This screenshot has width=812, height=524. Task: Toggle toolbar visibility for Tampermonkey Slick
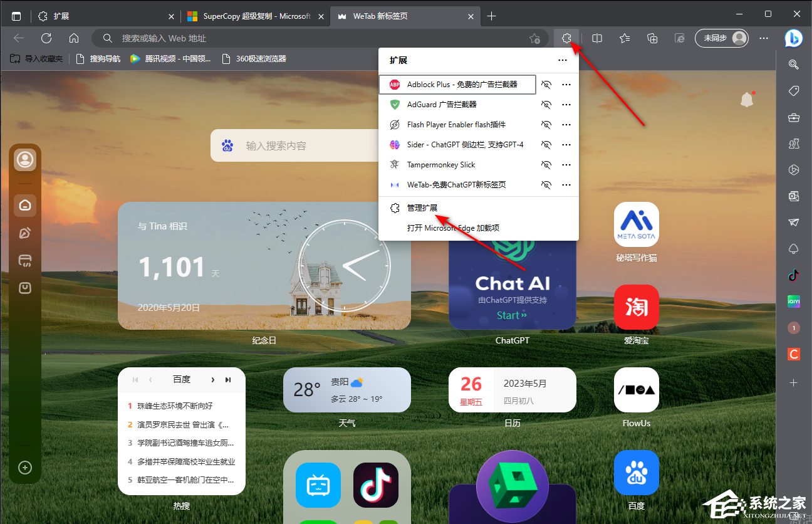click(546, 165)
